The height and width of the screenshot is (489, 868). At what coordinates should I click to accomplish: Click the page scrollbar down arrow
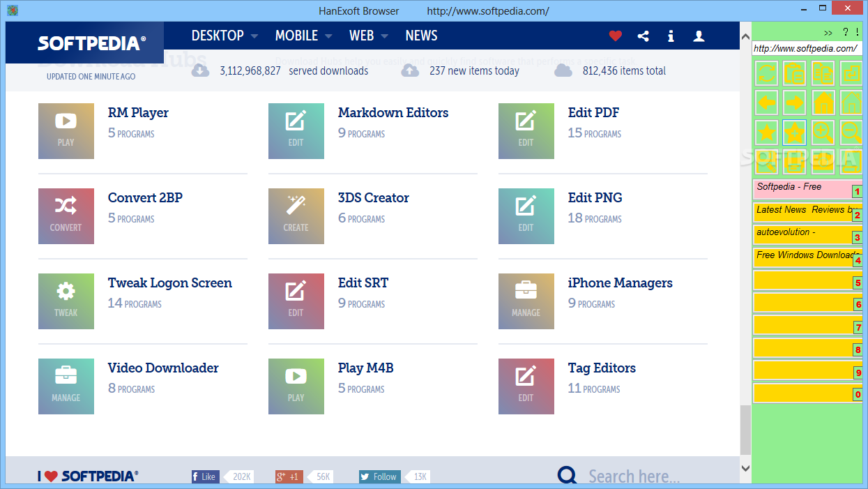click(745, 469)
